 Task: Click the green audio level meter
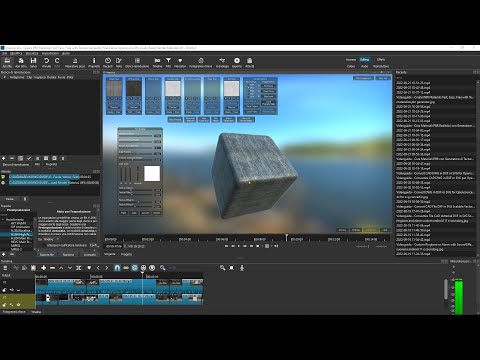(x=459, y=297)
